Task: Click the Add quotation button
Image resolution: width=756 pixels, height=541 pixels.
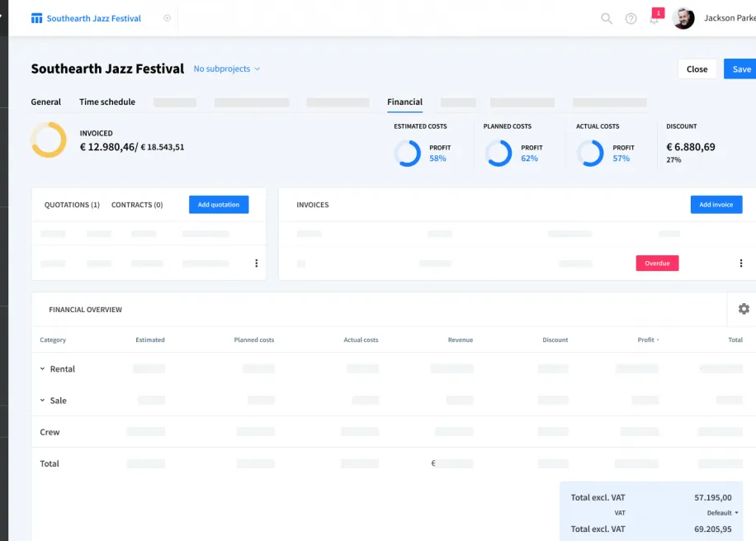Action: click(218, 204)
